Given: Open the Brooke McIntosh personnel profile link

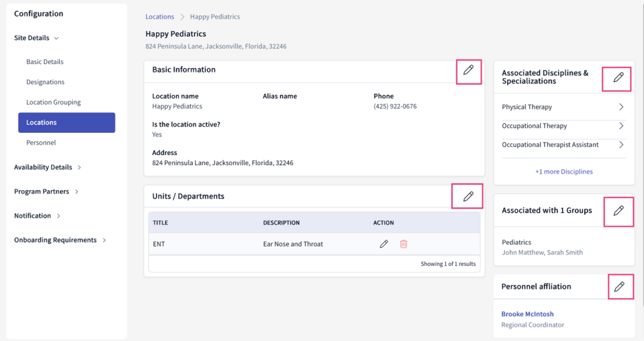Looking at the screenshot, I should (x=527, y=314).
